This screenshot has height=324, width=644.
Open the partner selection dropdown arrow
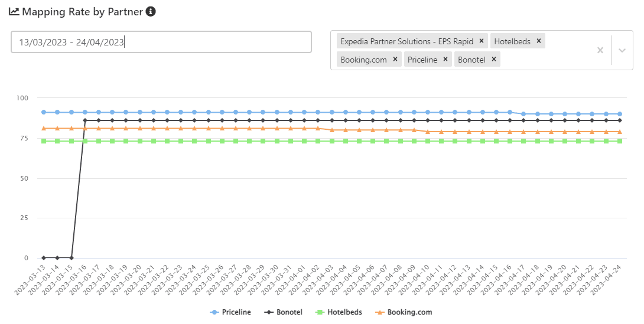[x=622, y=50]
